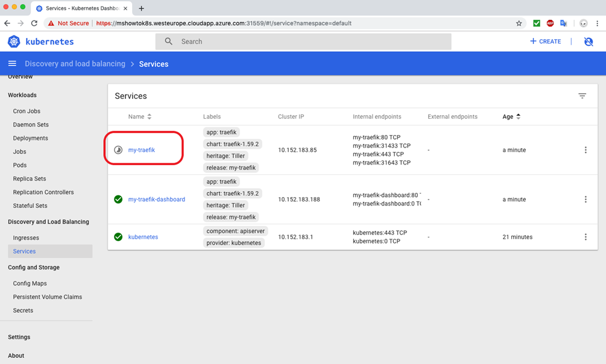Sort services by Name column
Viewport: 606px width, 364px height.
139,117
